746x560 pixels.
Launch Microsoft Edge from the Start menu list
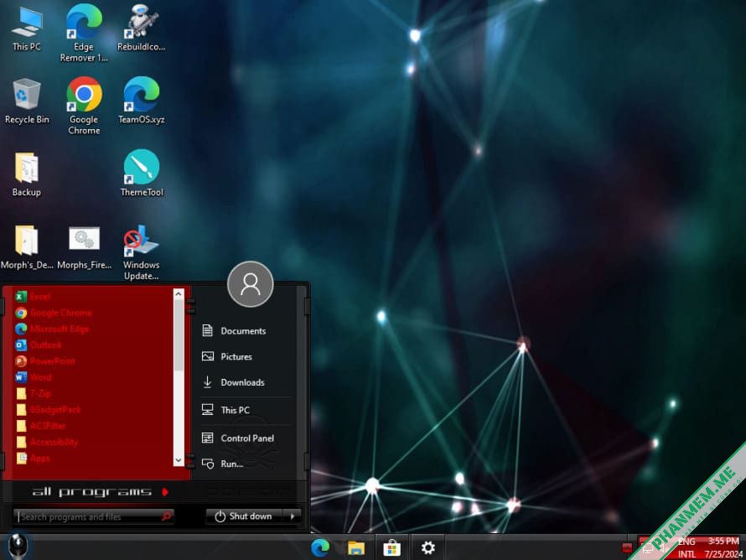[52, 329]
